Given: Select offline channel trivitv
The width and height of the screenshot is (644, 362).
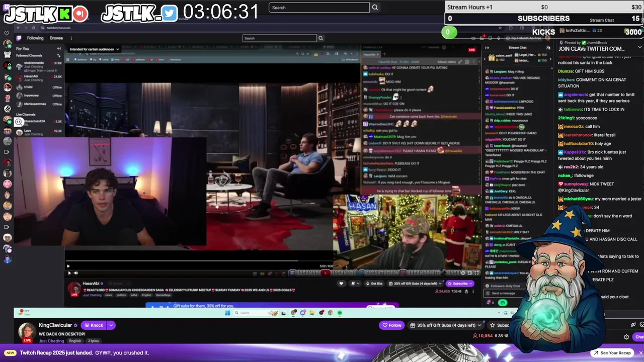Looking at the screenshot, I should (x=39, y=87).
